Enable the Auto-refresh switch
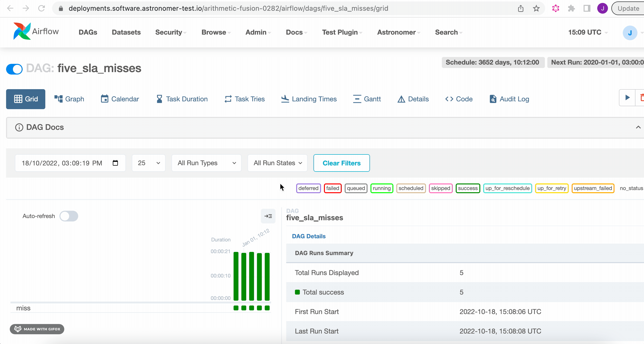Viewport: 644px width, 344px height. click(x=69, y=216)
